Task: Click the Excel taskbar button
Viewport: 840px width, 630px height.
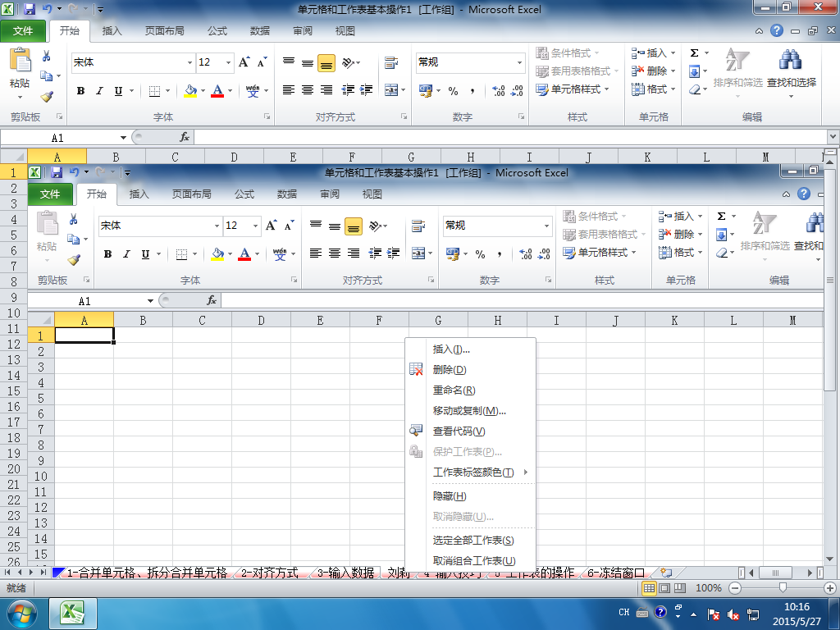Action: pos(73,614)
